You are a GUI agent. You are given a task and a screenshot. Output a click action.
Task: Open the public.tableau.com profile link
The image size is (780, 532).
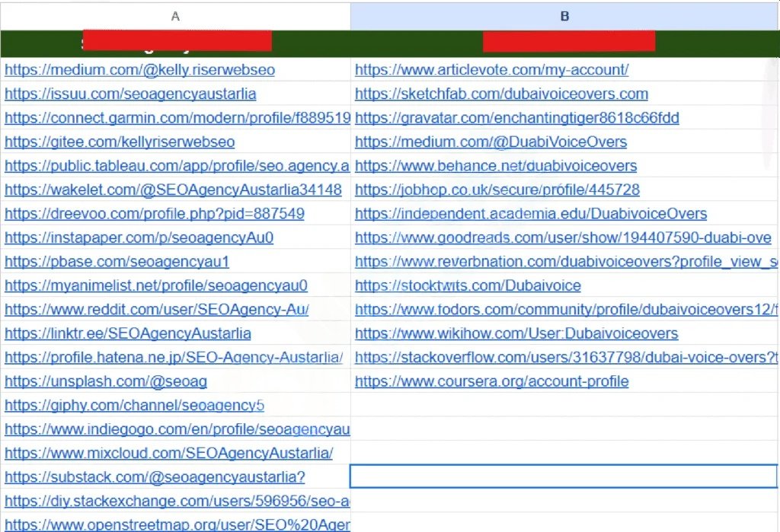[x=177, y=166]
